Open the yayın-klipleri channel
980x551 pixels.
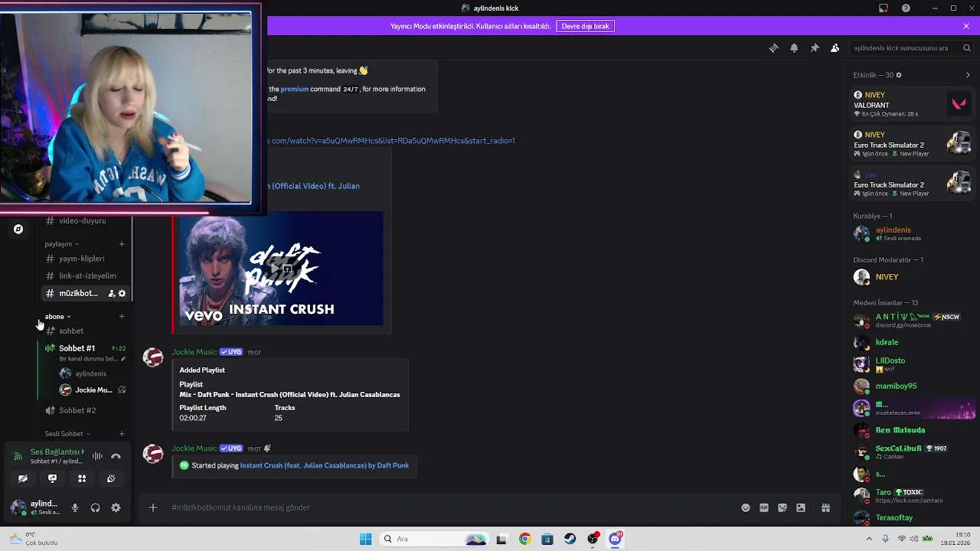pos(84,259)
